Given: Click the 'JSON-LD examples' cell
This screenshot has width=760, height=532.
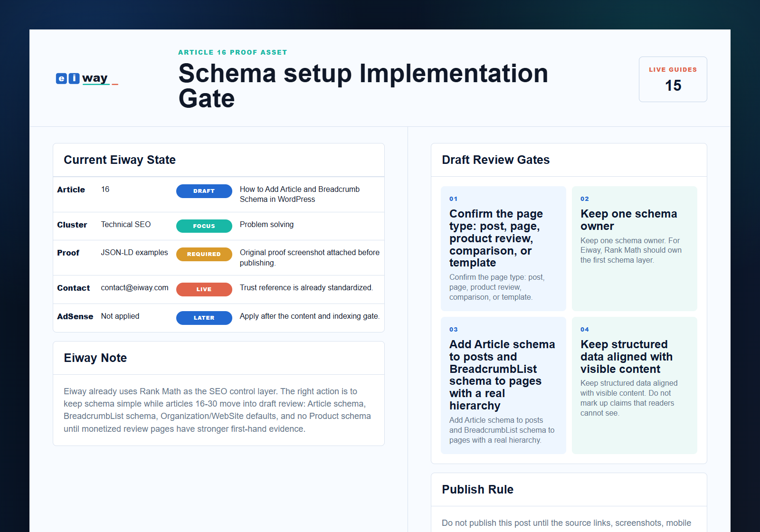Looking at the screenshot, I should click(x=134, y=252).
